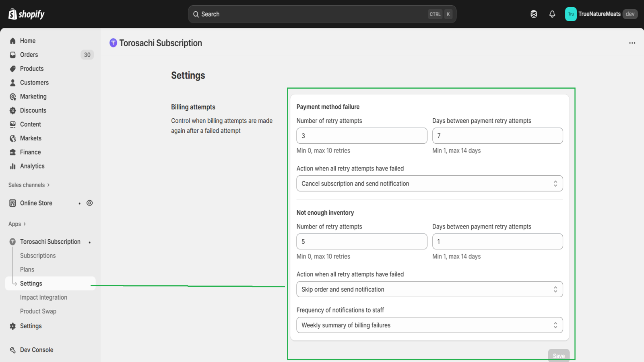Click the TrueNatureMeats avatar icon
644x362 pixels.
[571, 14]
